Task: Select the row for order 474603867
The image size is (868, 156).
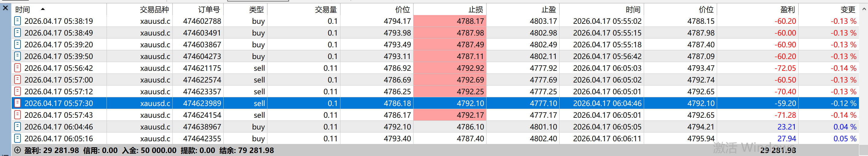Action: (202, 44)
